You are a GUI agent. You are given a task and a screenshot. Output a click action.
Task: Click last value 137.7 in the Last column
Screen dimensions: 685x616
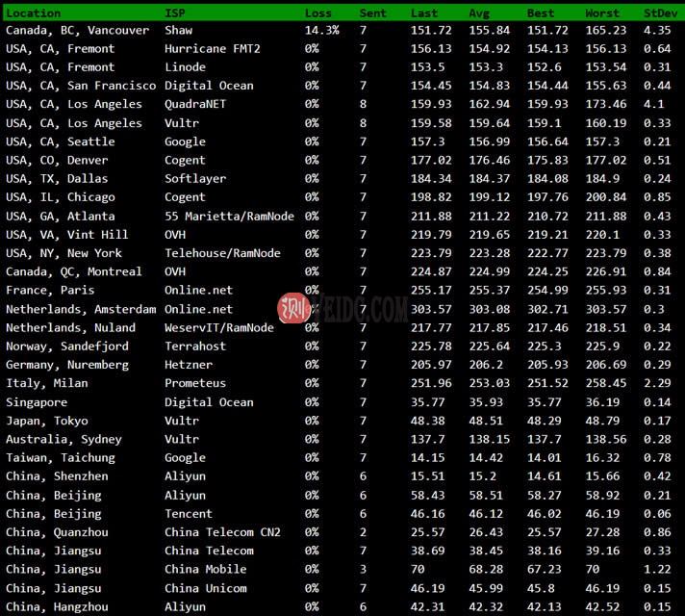point(427,439)
